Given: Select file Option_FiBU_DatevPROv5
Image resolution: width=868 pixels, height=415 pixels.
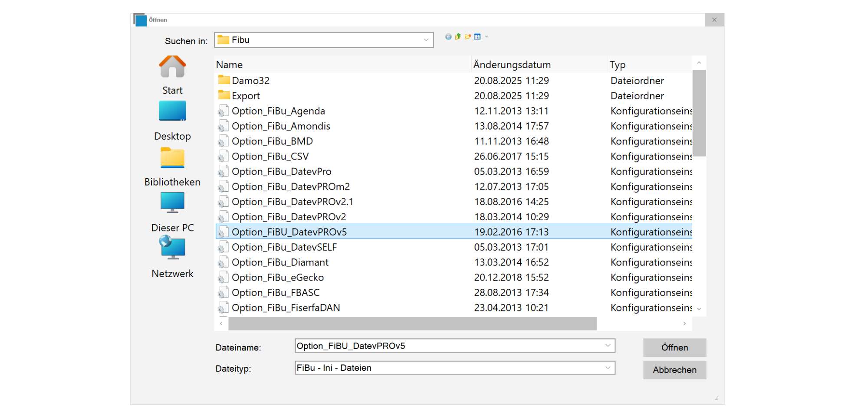Looking at the screenshot, I should [x=289, y=232].
